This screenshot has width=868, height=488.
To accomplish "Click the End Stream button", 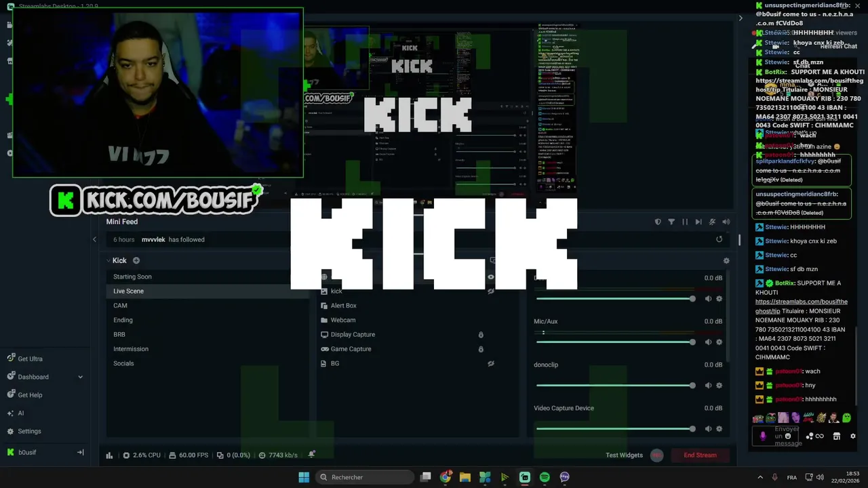I will tap(700, 455).
